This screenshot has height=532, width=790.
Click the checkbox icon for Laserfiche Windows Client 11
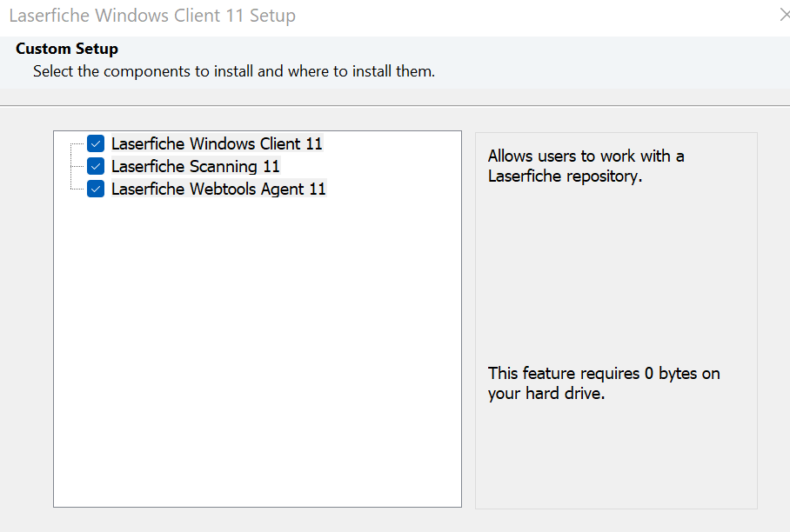[96, 143]
